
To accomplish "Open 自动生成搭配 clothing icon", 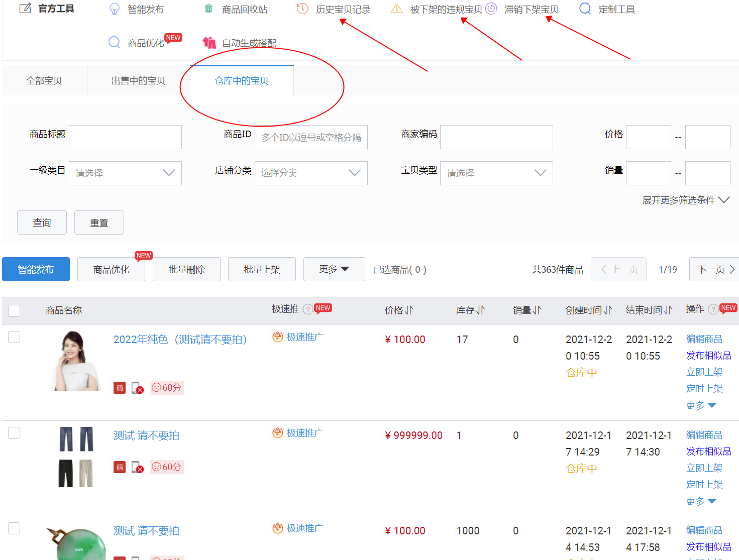I will pos(209,43).
